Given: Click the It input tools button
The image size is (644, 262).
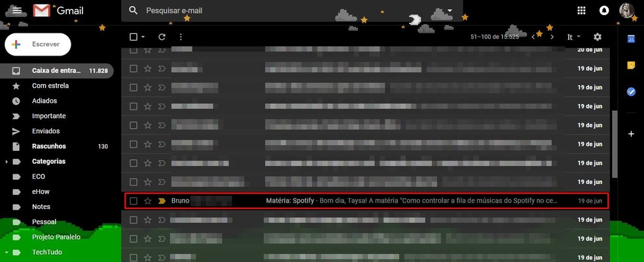Looking at the screenshot, I should pyautogui.click(x=569, y=37).
